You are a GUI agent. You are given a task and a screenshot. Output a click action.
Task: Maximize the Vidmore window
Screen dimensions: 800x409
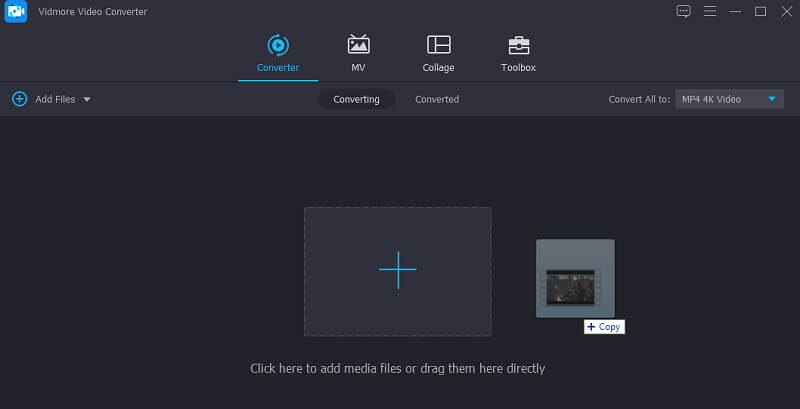click(x=760, y=11)
